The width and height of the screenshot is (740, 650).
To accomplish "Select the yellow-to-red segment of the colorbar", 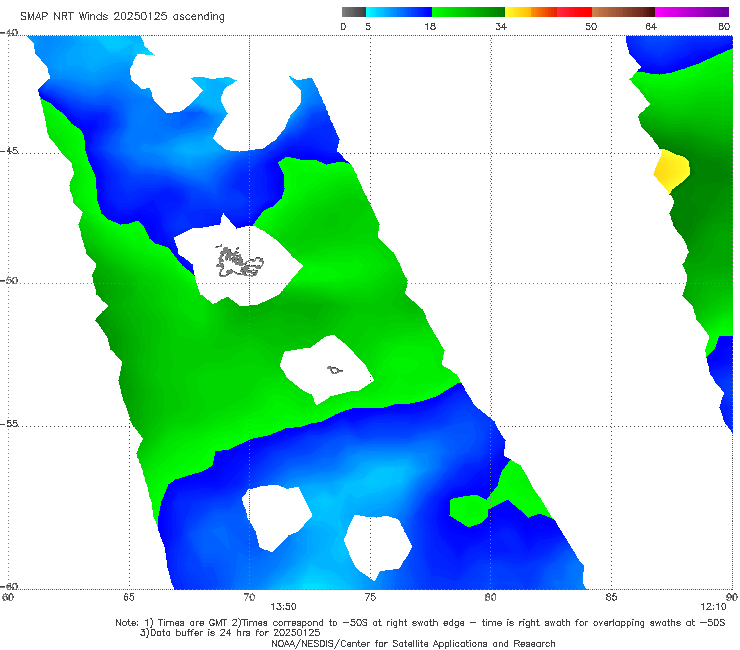I will coord(548,12).
